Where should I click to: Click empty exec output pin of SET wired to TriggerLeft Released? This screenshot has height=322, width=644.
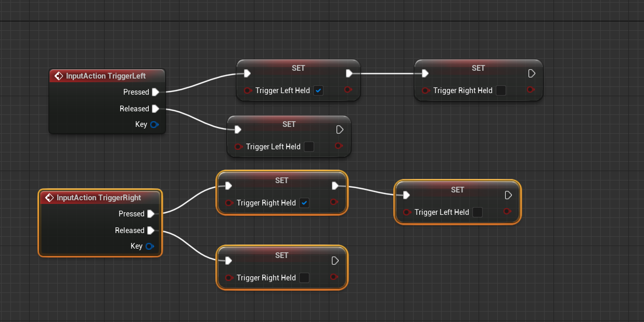[340, 130]
